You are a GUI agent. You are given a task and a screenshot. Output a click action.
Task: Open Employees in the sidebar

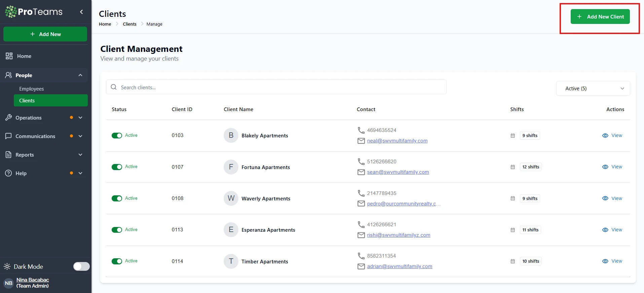tap(32, 89)
